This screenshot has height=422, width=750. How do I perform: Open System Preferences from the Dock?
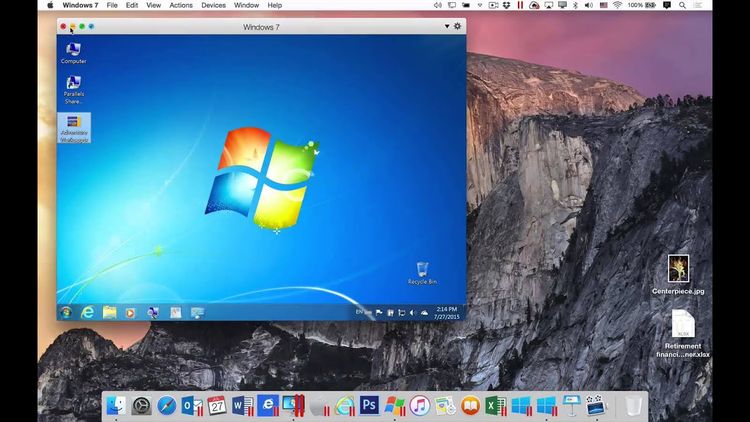click(x=142, y=406)
